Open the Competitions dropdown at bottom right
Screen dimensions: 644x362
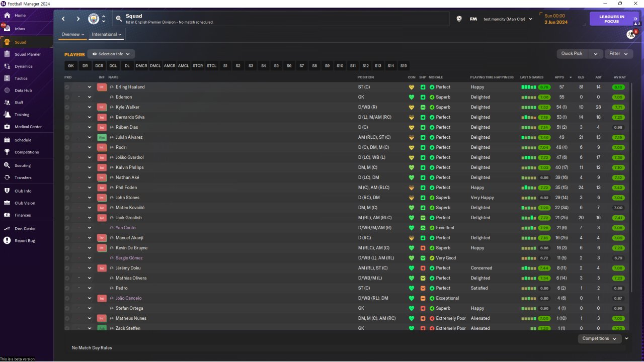click(x=599, y=338)
